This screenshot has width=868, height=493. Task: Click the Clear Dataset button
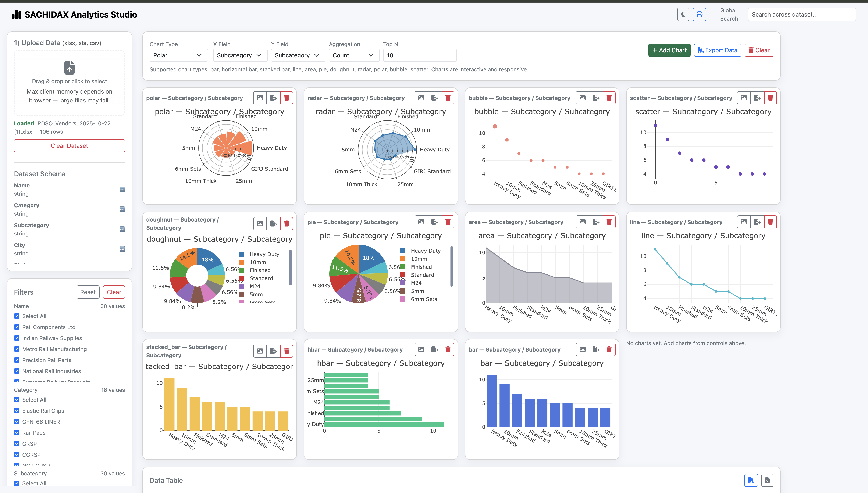(x=70, y=146)
